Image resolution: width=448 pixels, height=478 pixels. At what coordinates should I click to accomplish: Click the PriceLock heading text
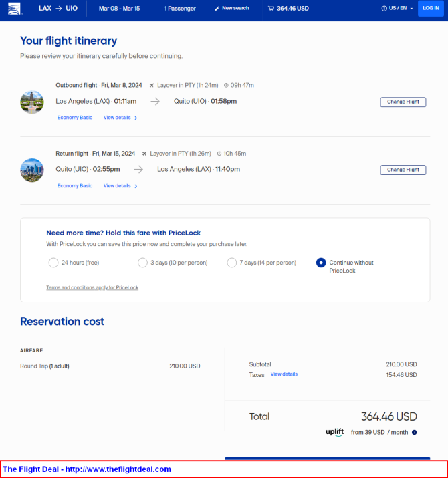[124, 233]
